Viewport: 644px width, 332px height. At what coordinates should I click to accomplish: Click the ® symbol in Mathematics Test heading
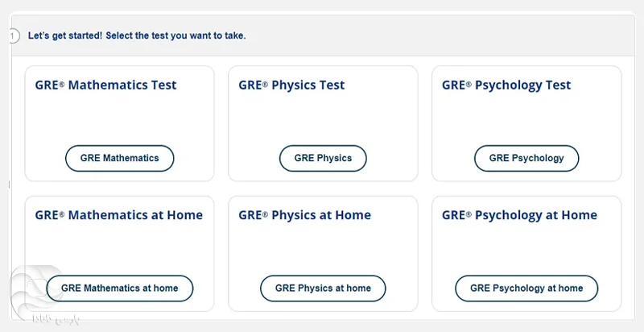(61, 84)
